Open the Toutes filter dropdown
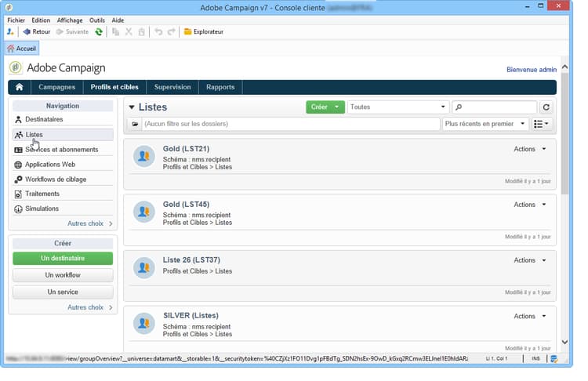 coord(397,107)
